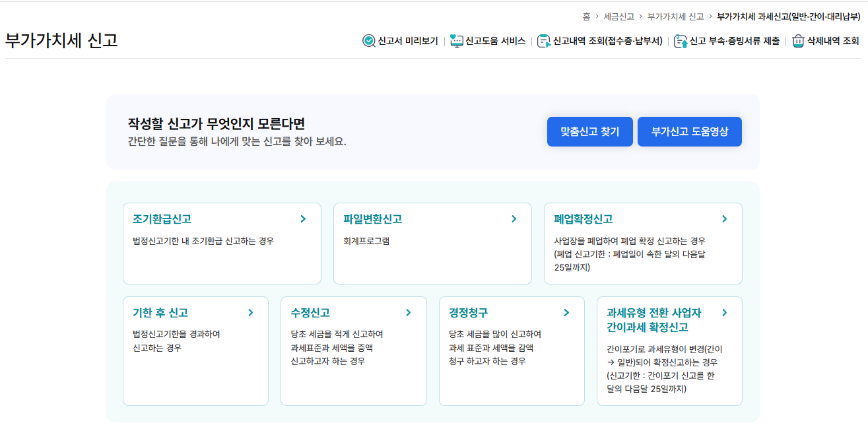This screenshot has width=868, height=431.
Task: Expand 조기환급신고 card chevron
Action: tap(303, 219)
